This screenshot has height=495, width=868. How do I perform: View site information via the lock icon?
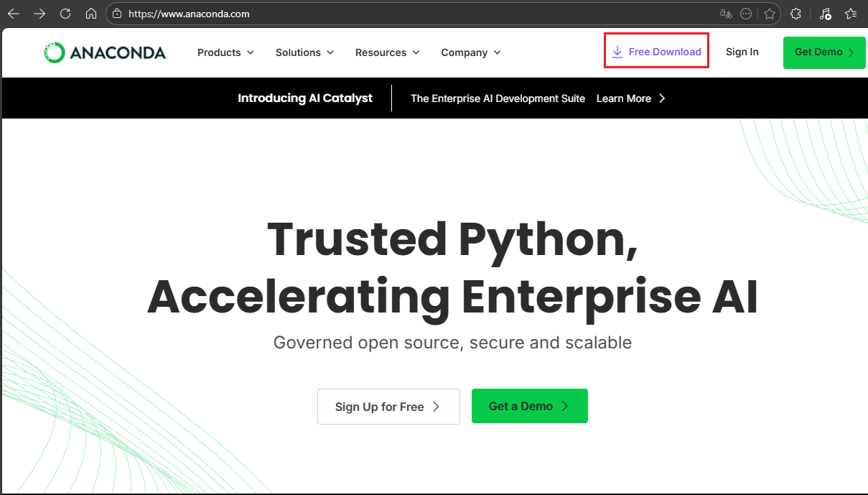click(x=117, y=14)
